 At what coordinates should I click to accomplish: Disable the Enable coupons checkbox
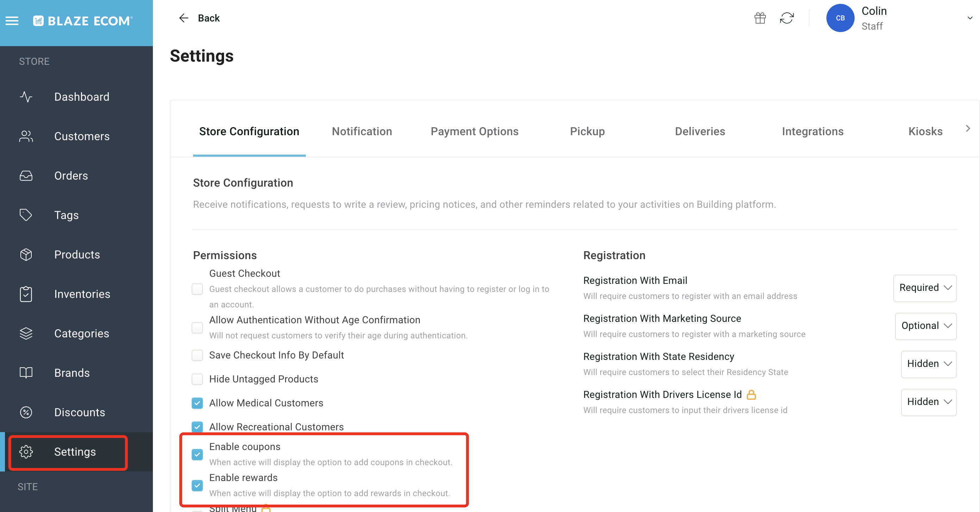click(x=198, y=455)
